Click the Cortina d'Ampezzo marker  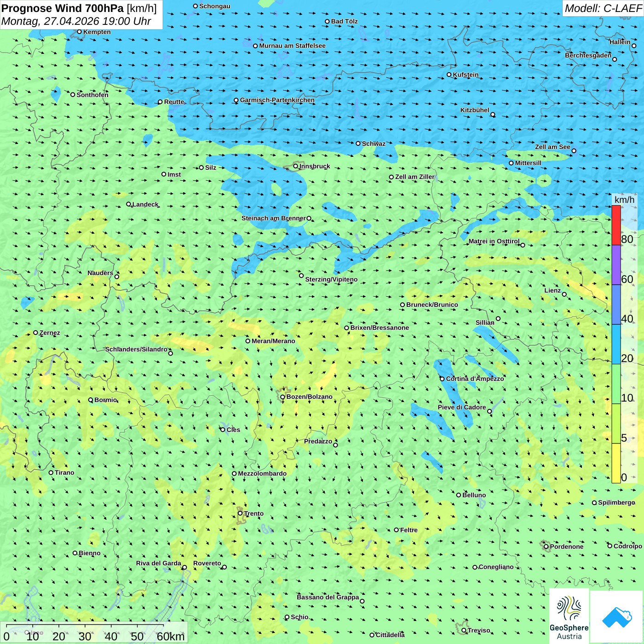(442, 379)
